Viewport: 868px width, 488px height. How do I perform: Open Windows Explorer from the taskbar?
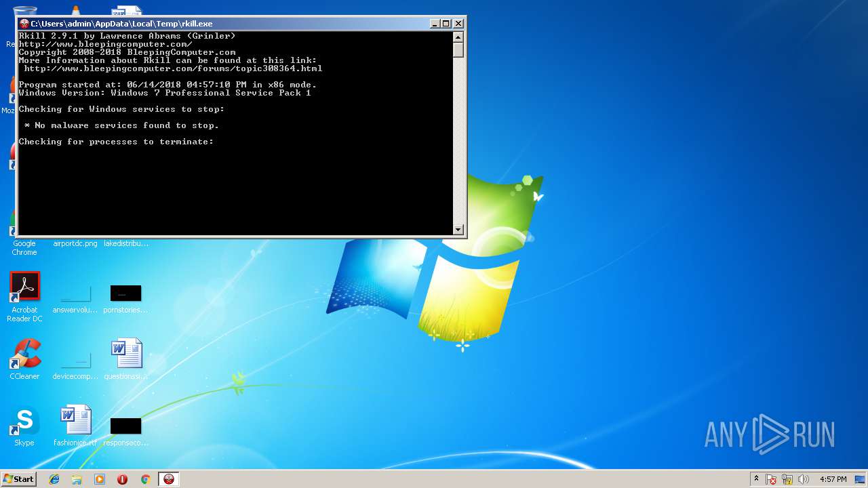point(77,479)
